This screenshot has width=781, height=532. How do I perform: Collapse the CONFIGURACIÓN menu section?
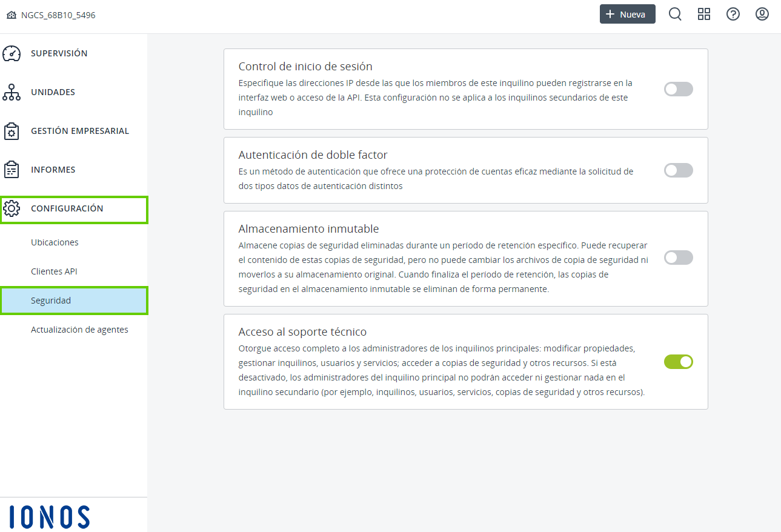tap(67, 208)
